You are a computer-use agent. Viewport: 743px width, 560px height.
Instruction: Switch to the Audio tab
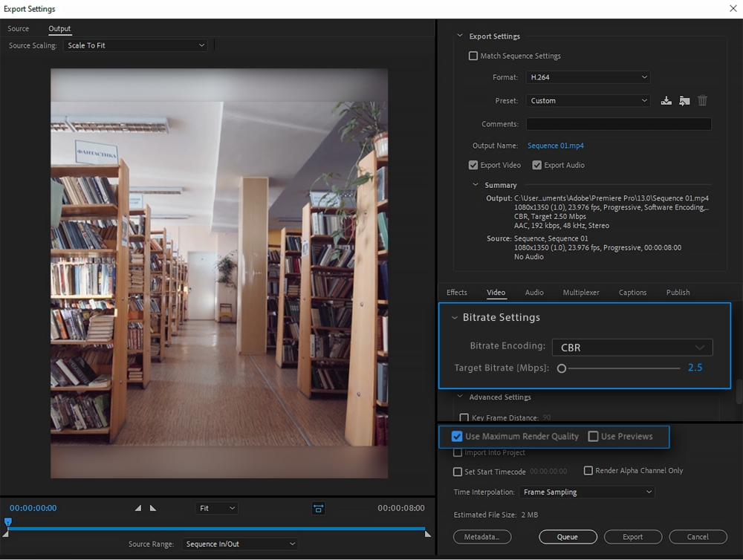(x=534, y=293)
